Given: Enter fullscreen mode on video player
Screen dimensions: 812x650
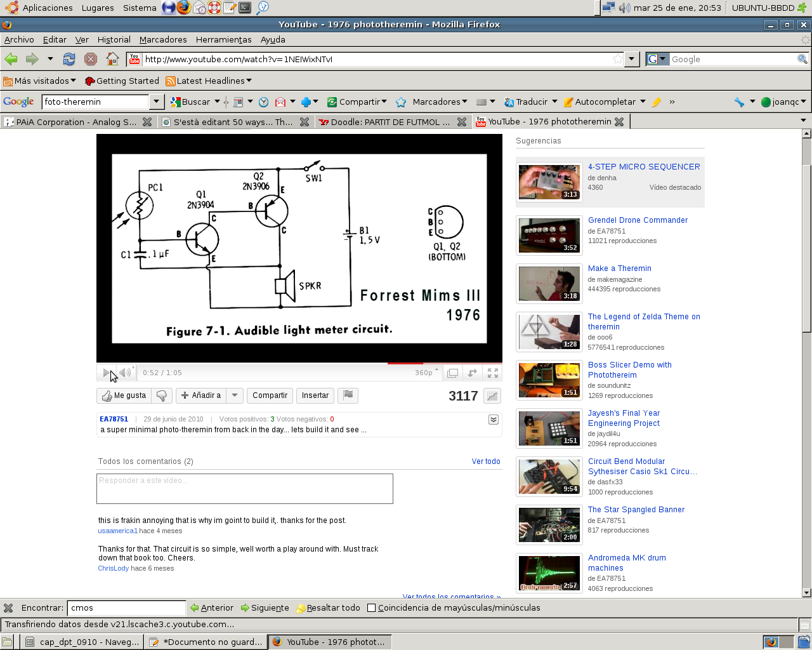Looking at the screenshot, I should point(493,373).
